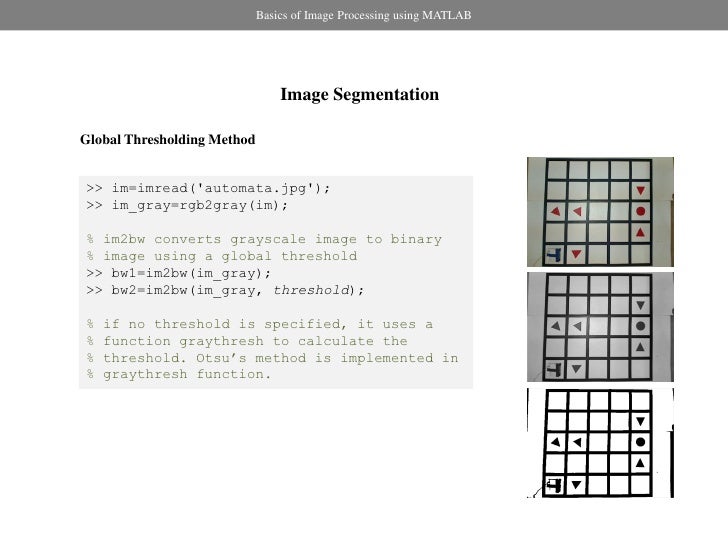This screenshot has width=728, height=546.
Task: Click the grayscale automata grid image
Action: pyautogui.click(x=600, y=327)
